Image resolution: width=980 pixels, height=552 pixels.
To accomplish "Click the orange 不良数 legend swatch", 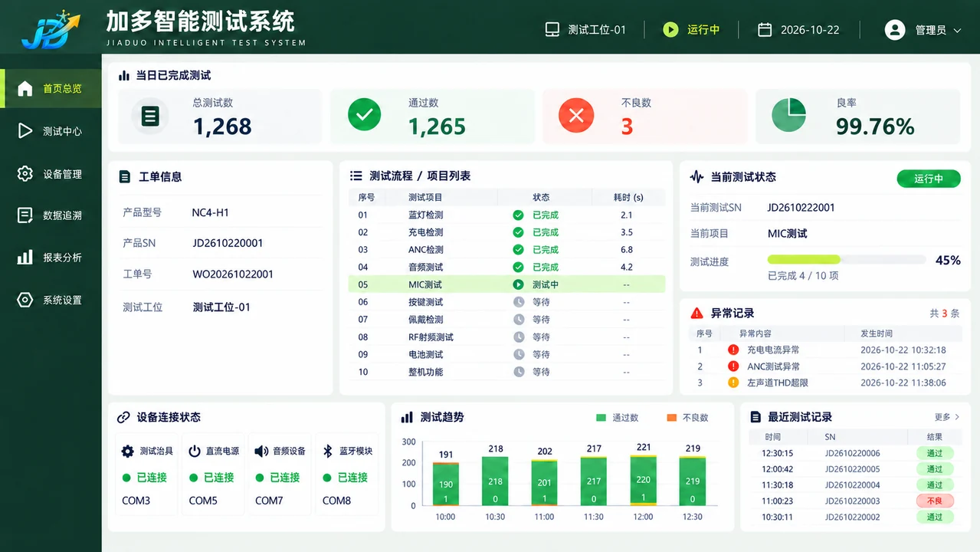I will point(671,418).
